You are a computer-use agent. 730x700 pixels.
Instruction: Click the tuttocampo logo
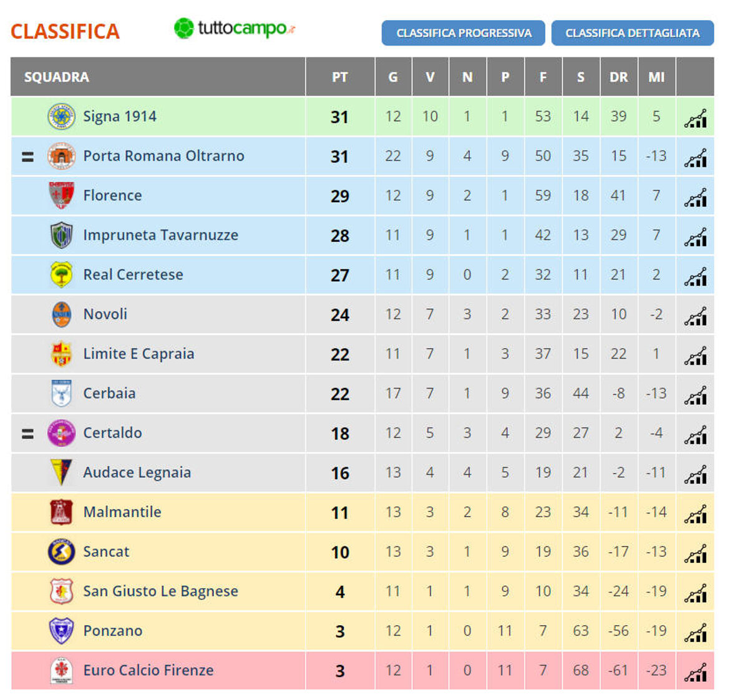(x=234, y=29)
